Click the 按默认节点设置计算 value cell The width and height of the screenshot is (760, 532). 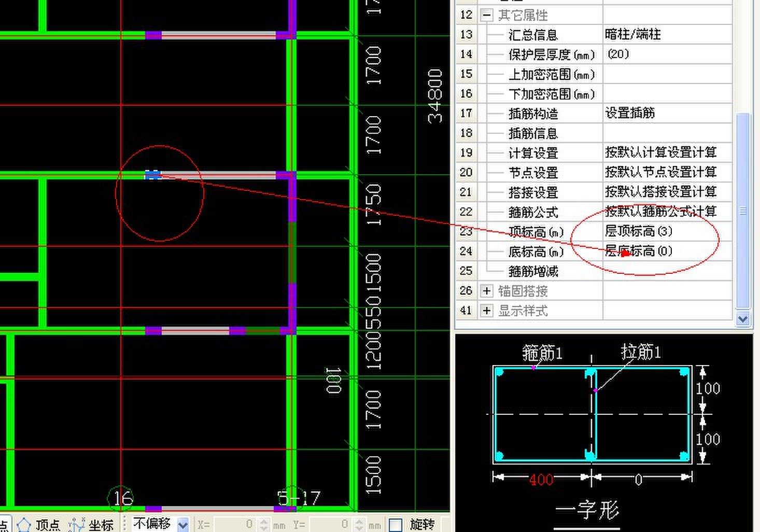coord(667,173)
